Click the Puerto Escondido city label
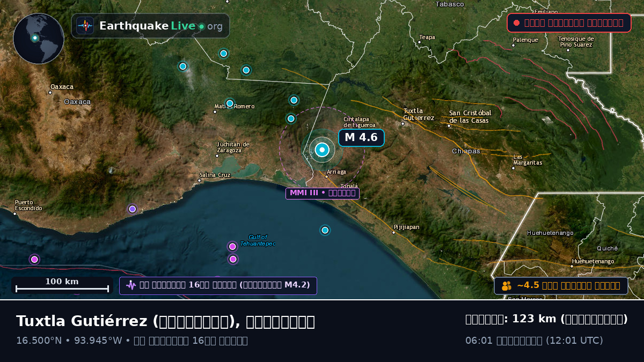644x362 pixels. pyautogui.click(x=28, y=205)
